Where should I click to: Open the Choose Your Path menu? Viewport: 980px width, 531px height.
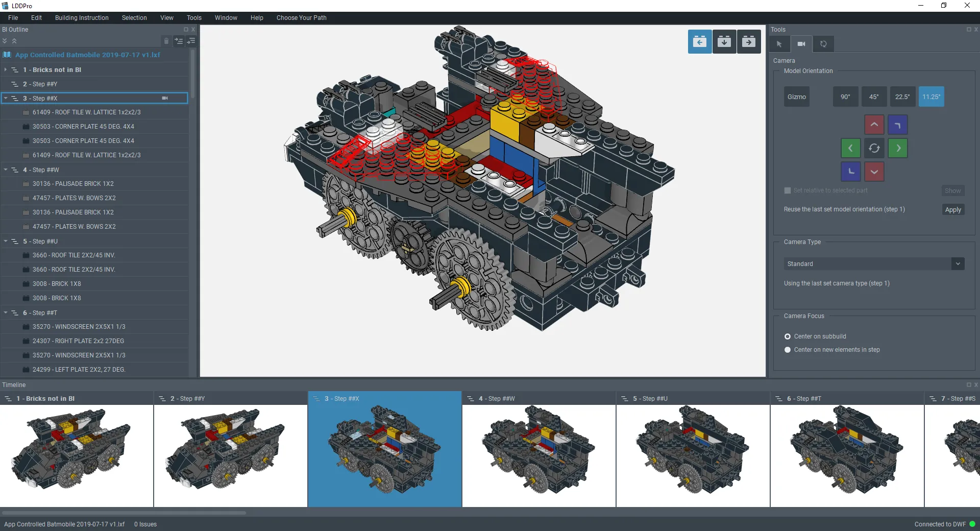tap(302, 18)
